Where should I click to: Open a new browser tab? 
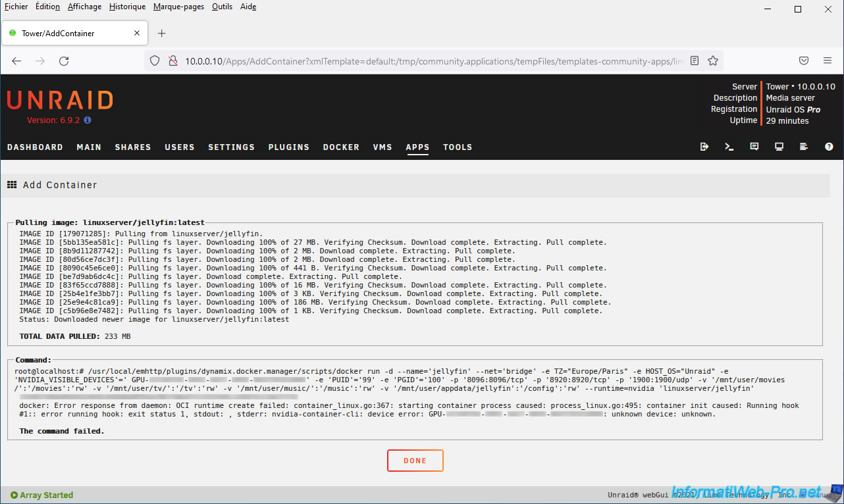[162, 33]
